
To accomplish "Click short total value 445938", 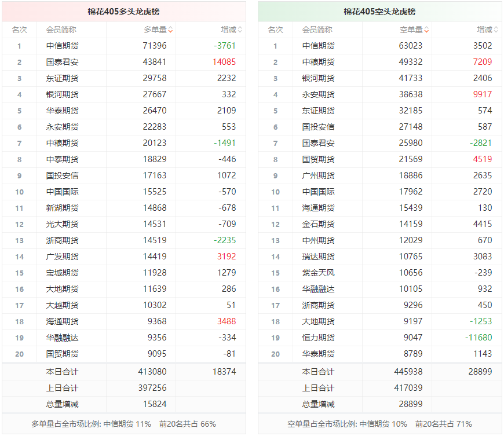I will 408,372.
